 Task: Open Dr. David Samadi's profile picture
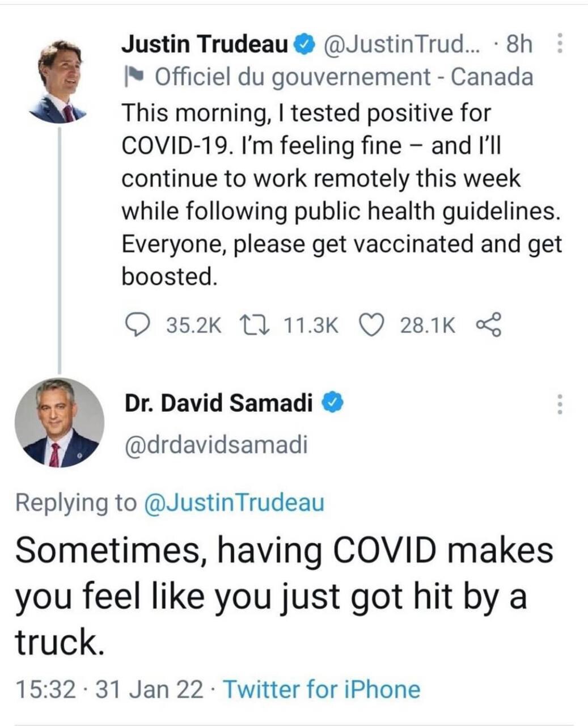coord(59,423)
